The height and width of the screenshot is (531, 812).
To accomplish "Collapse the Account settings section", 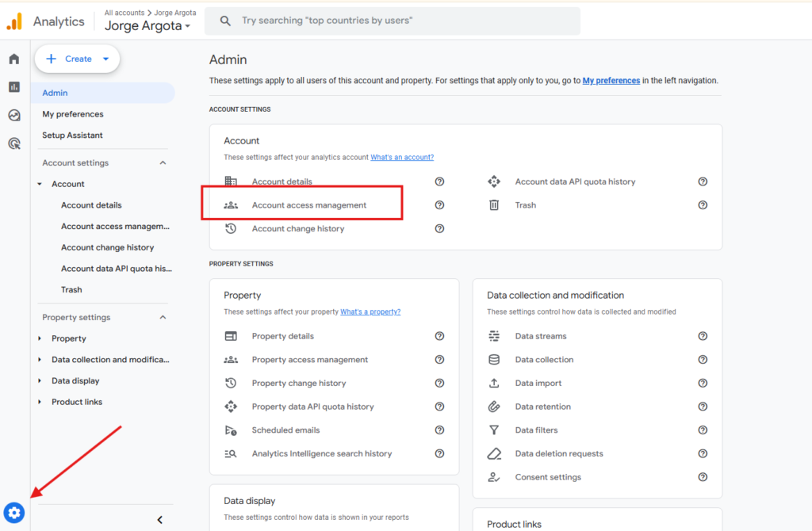I will (x=163, y=163).
